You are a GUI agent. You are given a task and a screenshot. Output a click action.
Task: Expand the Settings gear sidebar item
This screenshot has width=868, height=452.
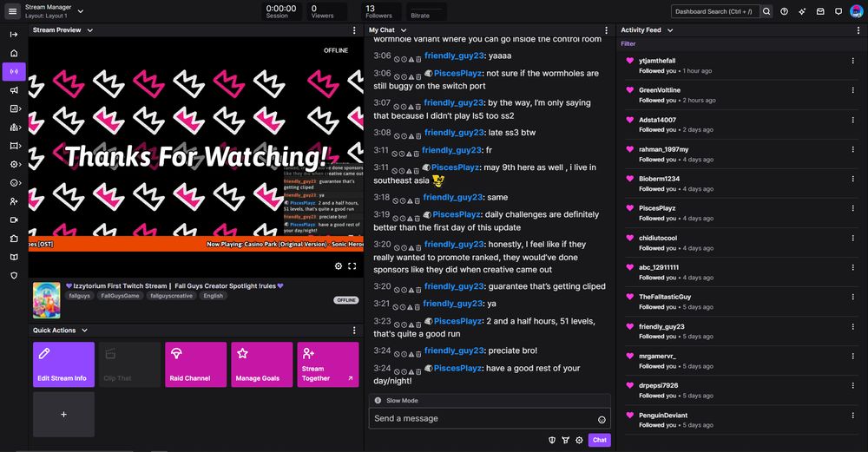pyautogui.click(x=15, y=164)
